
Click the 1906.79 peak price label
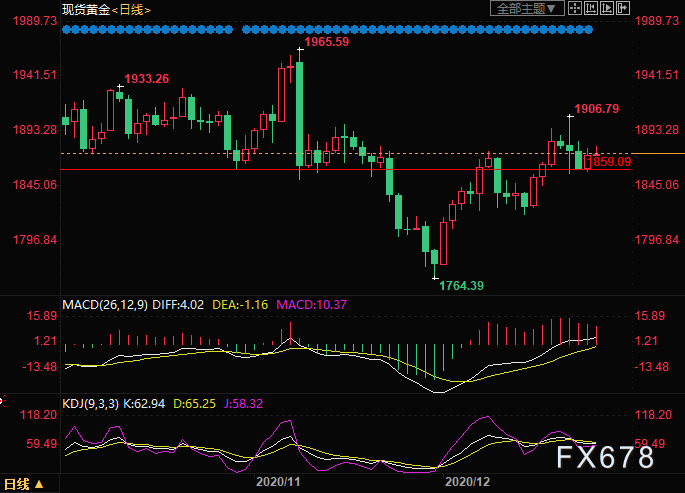(597, 109)
